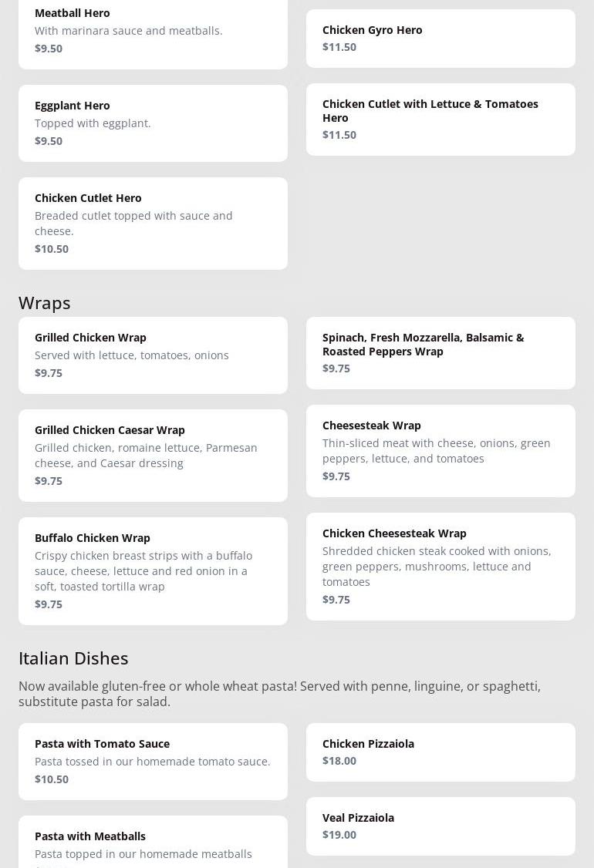The image size is (594, 868).
Task: Open Spinach, Fresh Mozzarella, Balsamic Wrap item
Action: (x=440, y=353)
